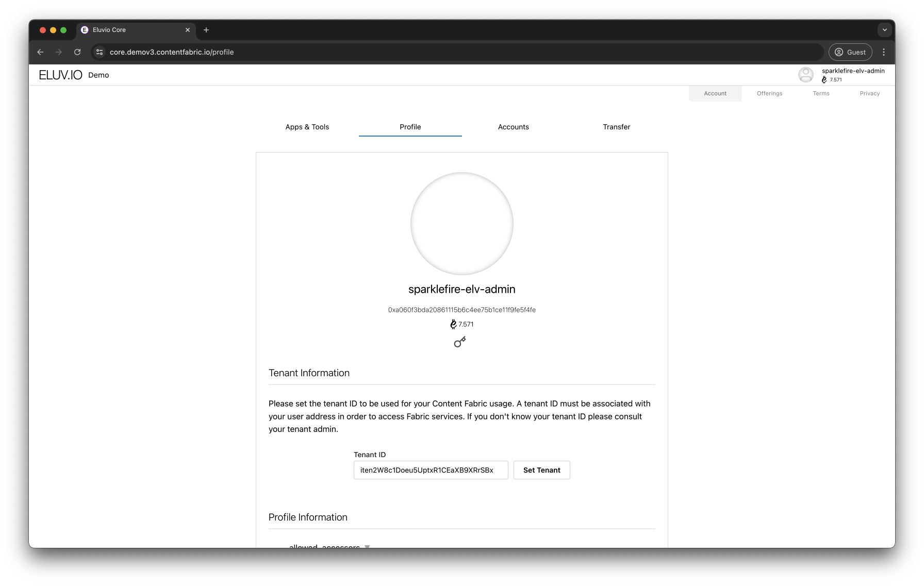Screen dimensions: 924x586
Task: Expand the allowed_accessors disclosure triangle
Action: [x=367, y=545]
